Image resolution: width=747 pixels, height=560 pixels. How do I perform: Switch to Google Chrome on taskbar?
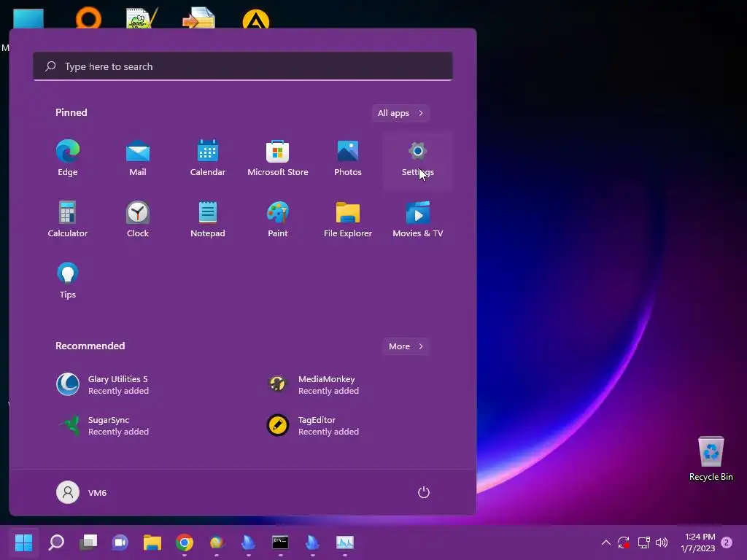click(185, 542)
